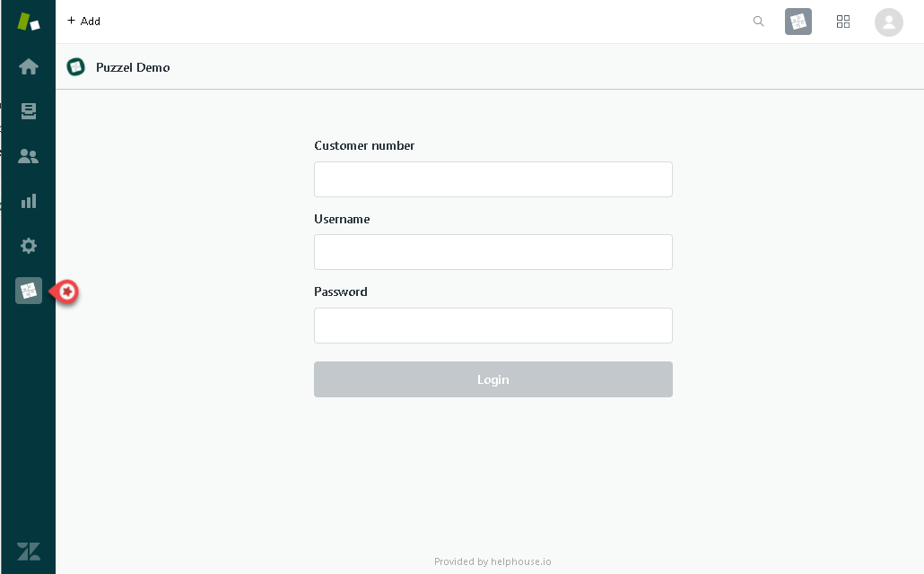Click the Zendesk logo at the sidebar bottom

click(29, 552)
